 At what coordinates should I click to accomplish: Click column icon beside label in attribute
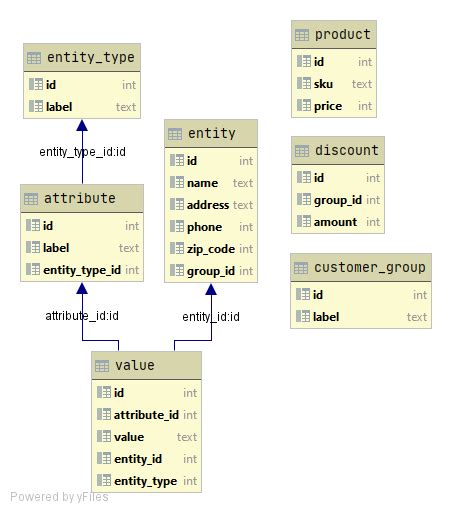point(33,247)
